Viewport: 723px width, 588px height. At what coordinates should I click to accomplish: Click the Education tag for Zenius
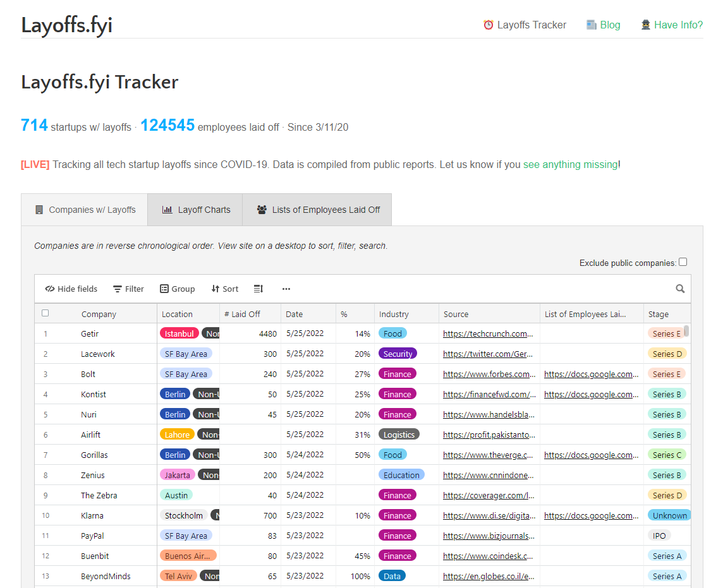tap(401, 475)
